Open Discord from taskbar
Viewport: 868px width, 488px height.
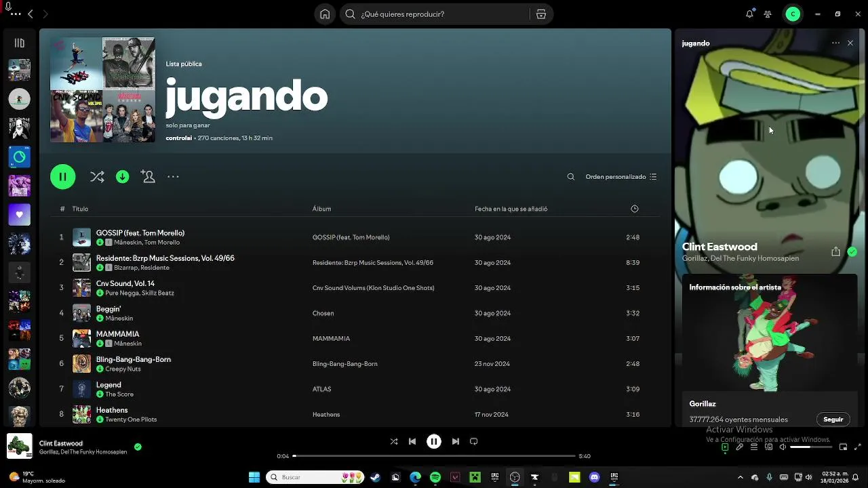[595, 477]
